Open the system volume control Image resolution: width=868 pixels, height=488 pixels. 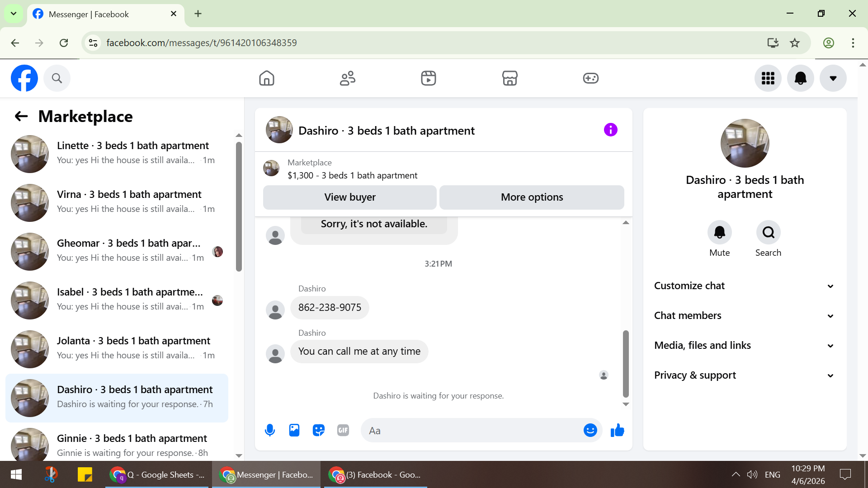tap(752, 474)
